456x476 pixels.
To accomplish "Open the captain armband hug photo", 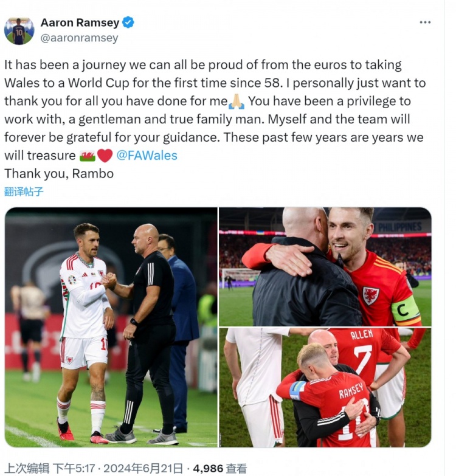I will (325, 267).
